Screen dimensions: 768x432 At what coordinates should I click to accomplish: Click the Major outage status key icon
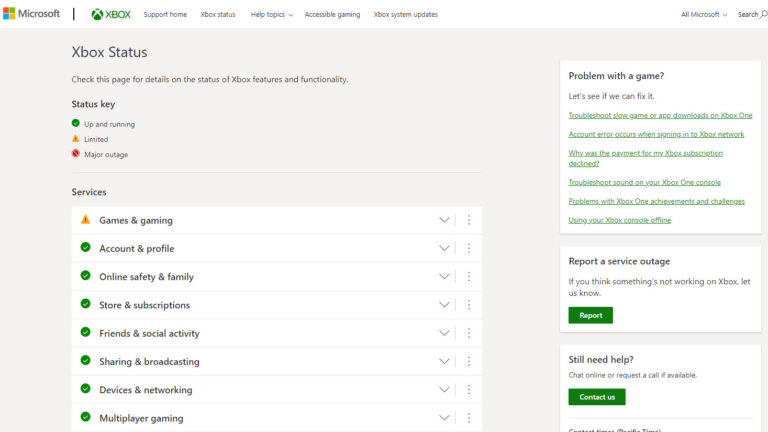click(x=75, y=153)
